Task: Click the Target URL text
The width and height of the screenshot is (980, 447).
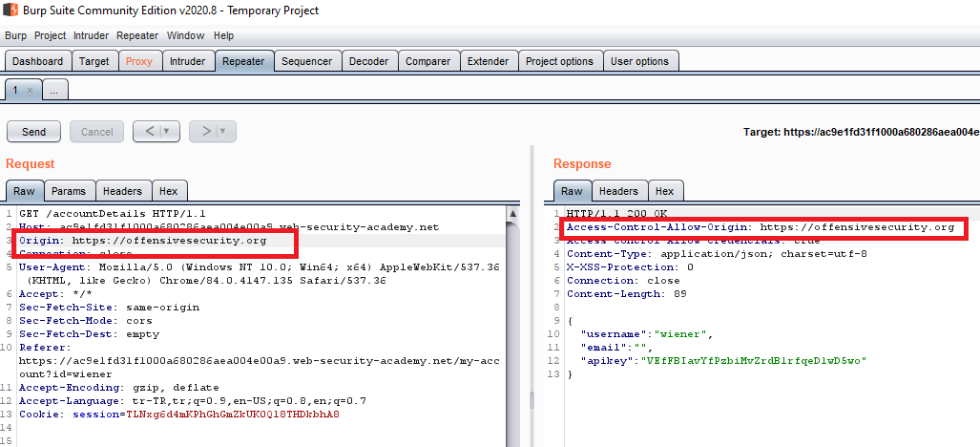Action: (x=862, y=132)
